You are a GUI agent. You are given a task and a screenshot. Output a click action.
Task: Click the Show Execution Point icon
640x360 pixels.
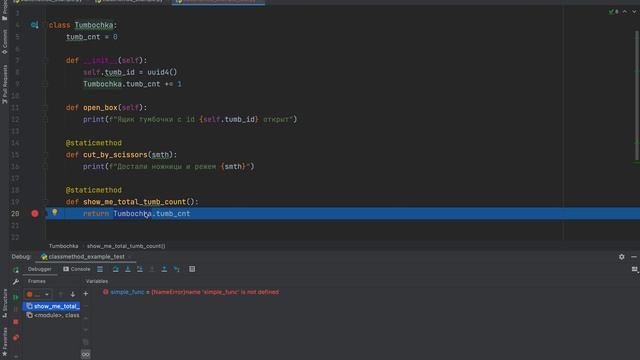pyautogui.click(x=100, y=269)
